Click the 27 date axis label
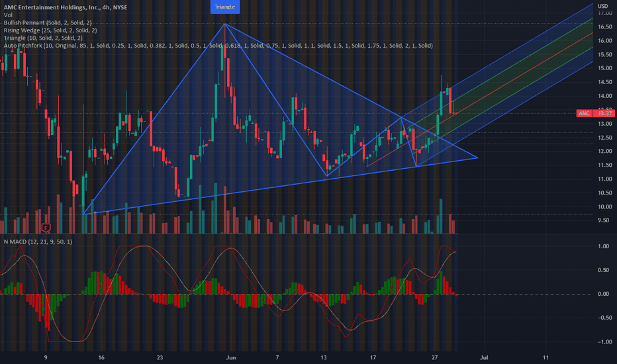617x364 pixels. (434, 357)
